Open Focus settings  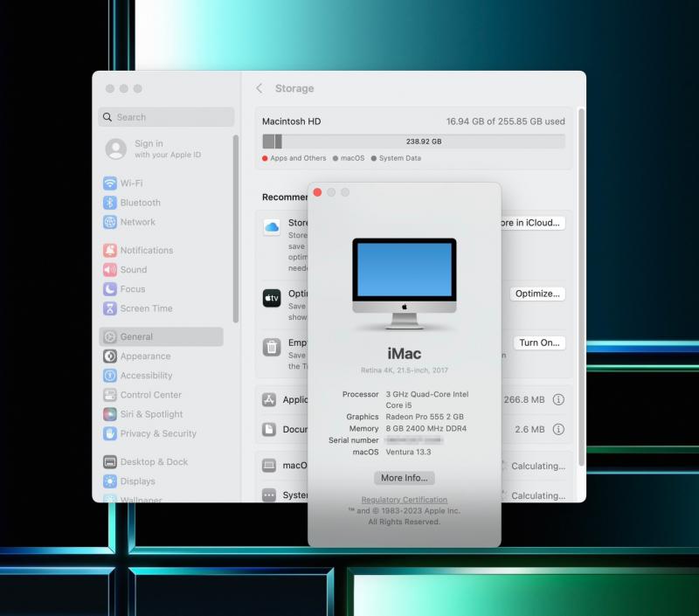[x=124, y=289]
